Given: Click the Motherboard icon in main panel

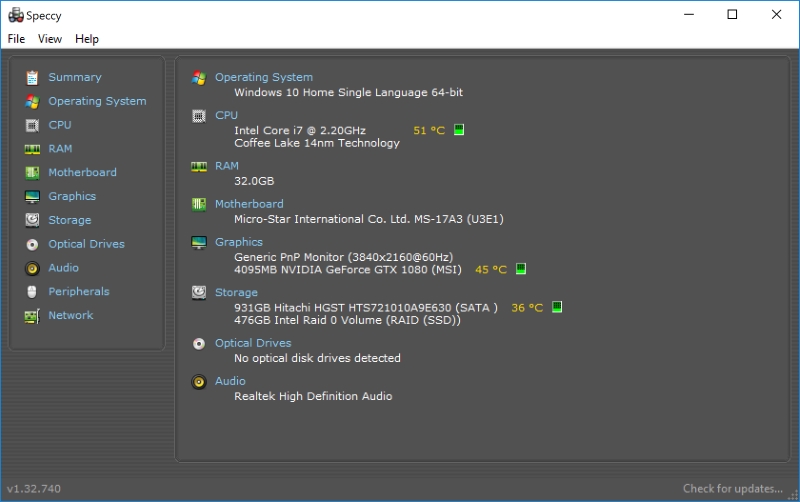Looking at the screenshot, I should tap(199, 205).
